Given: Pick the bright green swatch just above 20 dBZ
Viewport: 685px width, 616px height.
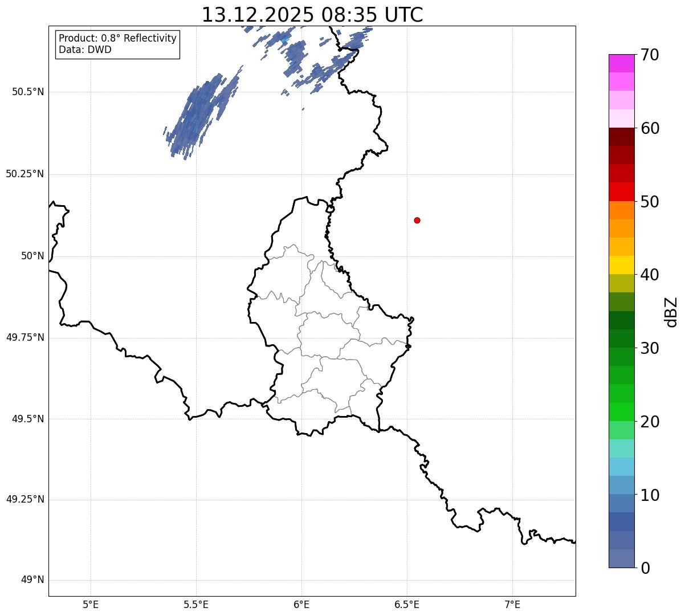Looking at the screenshot, I should click(621, 412).
